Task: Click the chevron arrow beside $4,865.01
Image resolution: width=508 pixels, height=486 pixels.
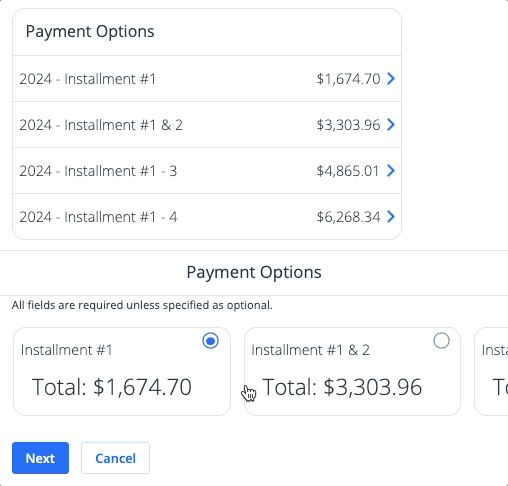Action: coord(391,171)
